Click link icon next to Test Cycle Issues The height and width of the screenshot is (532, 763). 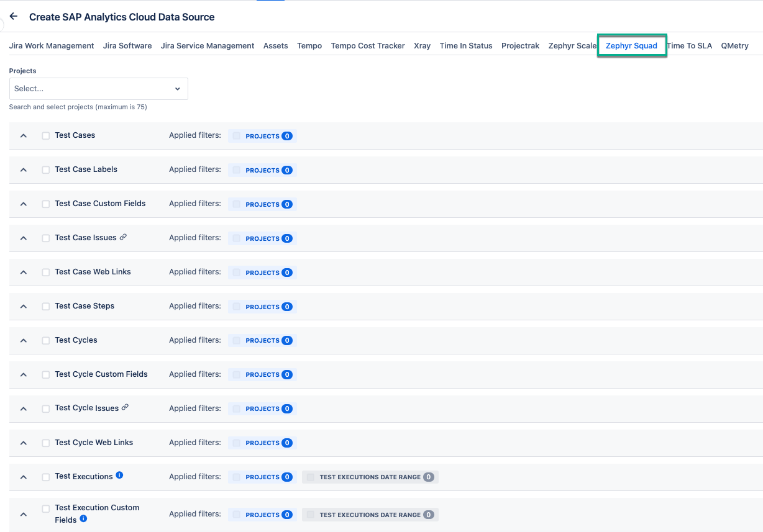pyautogui.click(x=125, y=407)
